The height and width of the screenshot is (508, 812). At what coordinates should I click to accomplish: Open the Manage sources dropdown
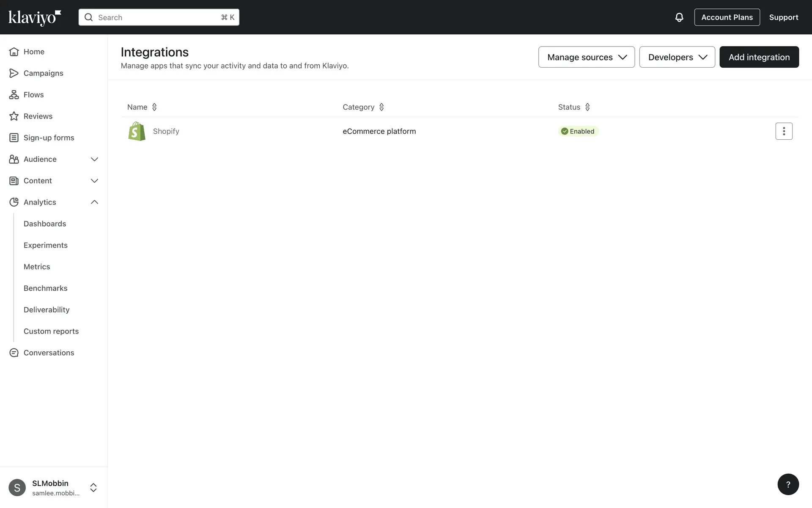pyautogui.click(x=586, y=57)
